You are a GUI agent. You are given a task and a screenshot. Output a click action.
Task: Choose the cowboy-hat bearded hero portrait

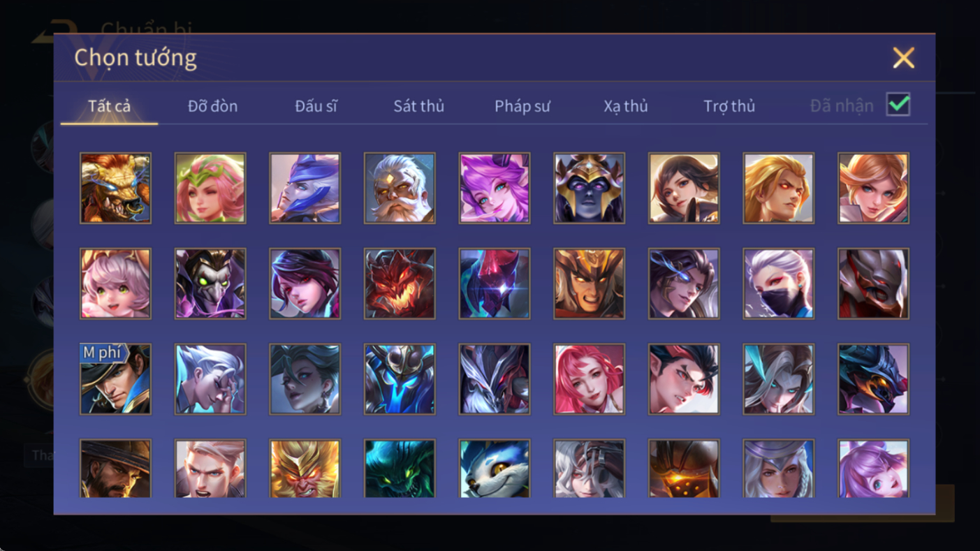pos(115,469)
